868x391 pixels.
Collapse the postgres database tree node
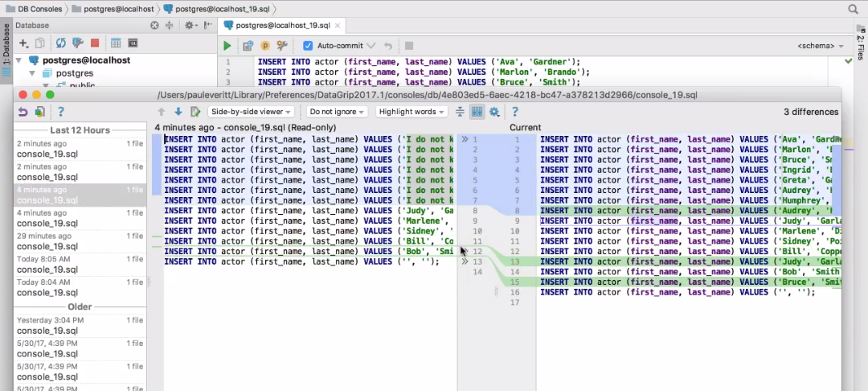click(x=31, y=73)
